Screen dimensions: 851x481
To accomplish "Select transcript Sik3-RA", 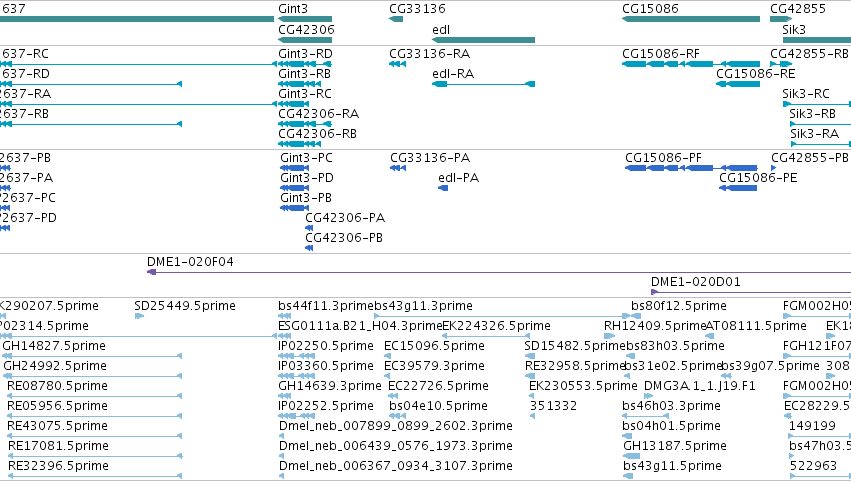I will [815, 134].
